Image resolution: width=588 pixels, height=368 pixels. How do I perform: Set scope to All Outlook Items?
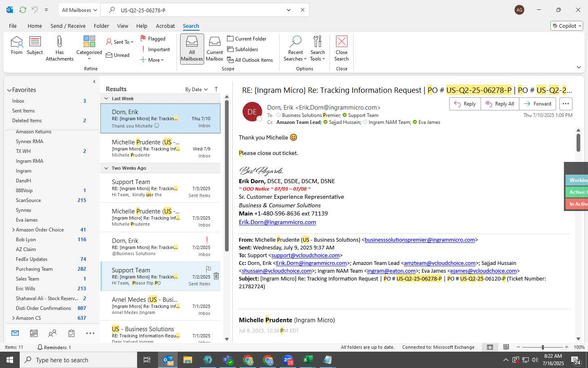[x=250, y=60]
